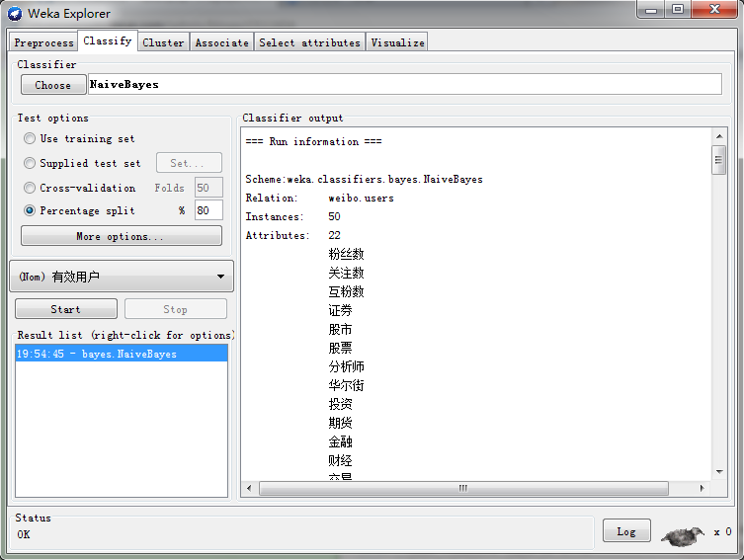Open More options dialog

point(121,236)
